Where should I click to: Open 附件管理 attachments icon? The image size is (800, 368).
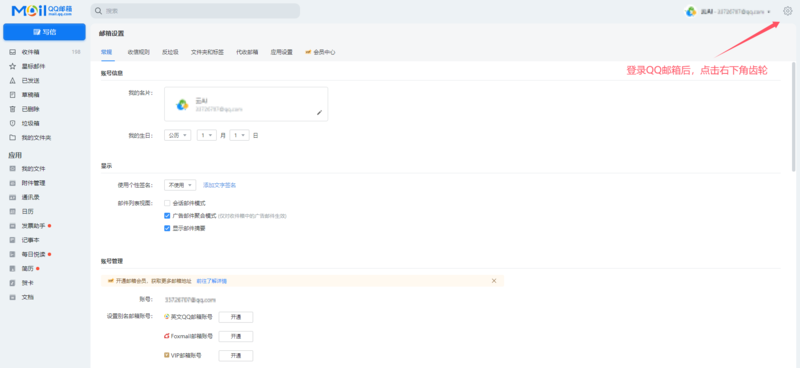13,183
